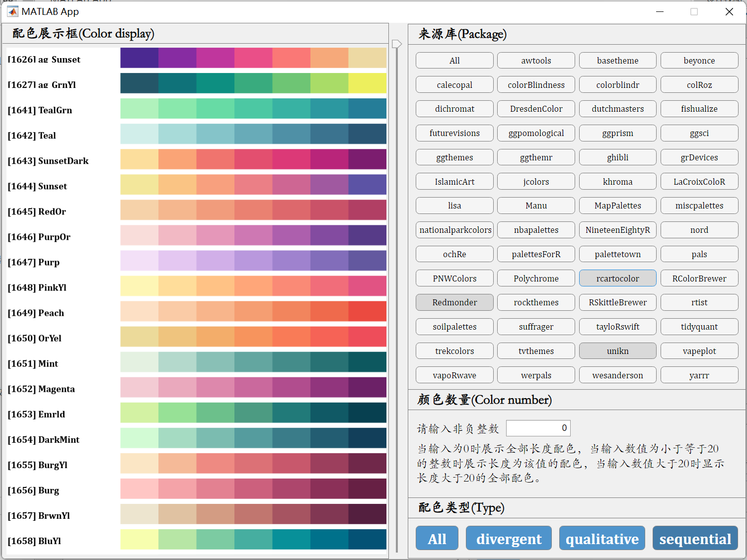
Task: Select the [1647] Purp palette label
Action: (x=34, y=262)
